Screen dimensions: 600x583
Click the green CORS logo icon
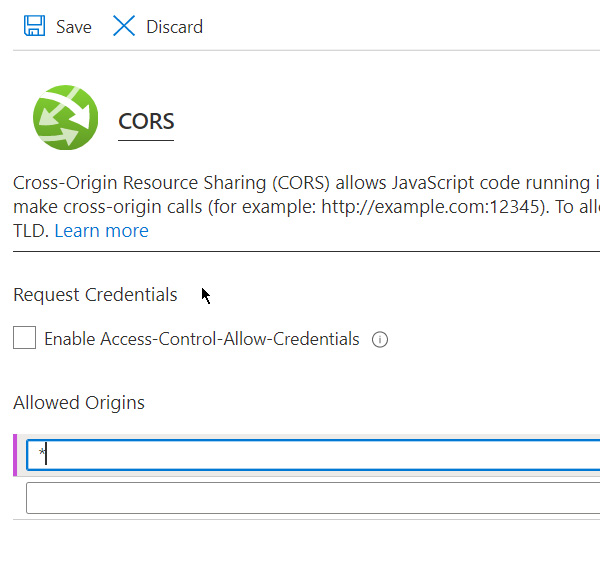[65, 117]
